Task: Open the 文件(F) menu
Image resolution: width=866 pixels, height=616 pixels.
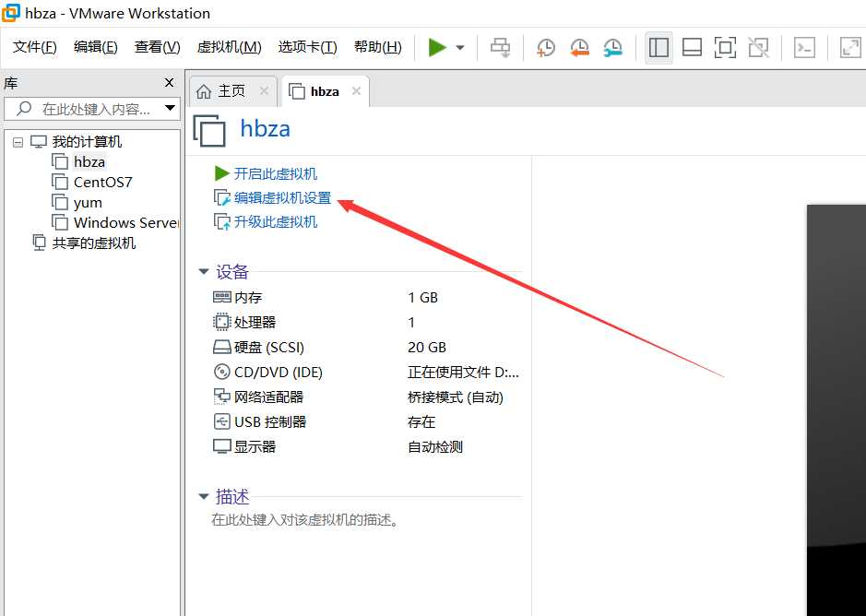Action: [x=35, y=47]
